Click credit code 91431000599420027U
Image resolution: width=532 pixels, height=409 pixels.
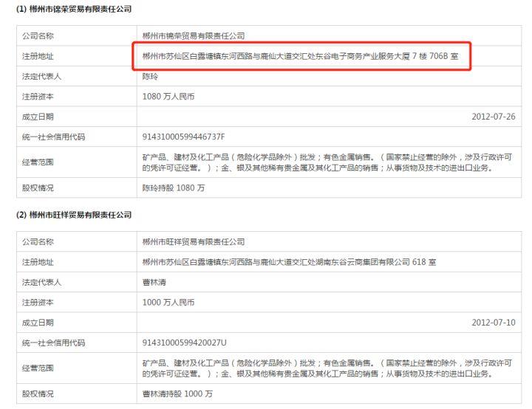[184, 343]
